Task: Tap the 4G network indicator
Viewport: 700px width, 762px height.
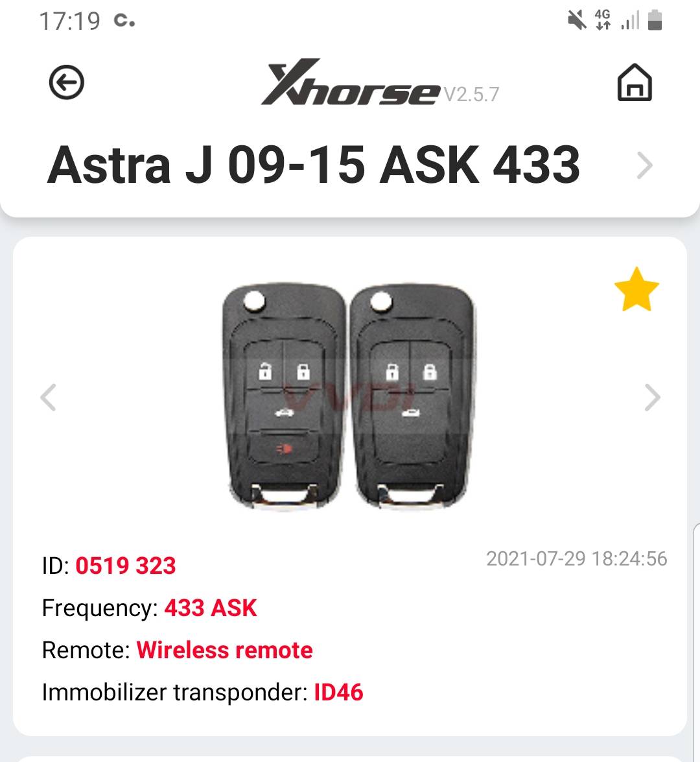Action: (x=603, y=20)
